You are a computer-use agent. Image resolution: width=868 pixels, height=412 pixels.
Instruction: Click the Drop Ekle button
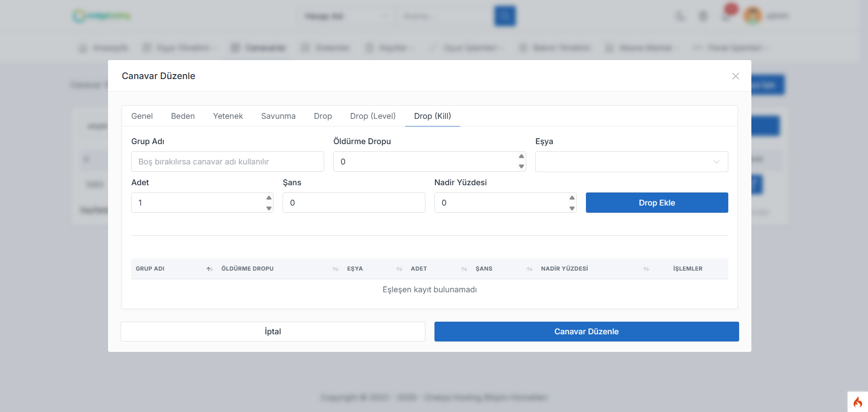[657, 203]
